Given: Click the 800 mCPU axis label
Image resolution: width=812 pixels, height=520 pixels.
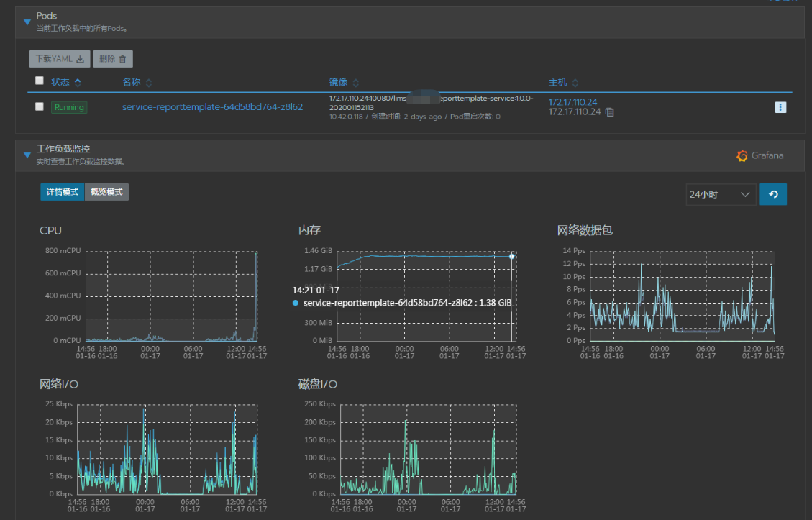Looking at the screenshot, I should pos(63,251).
